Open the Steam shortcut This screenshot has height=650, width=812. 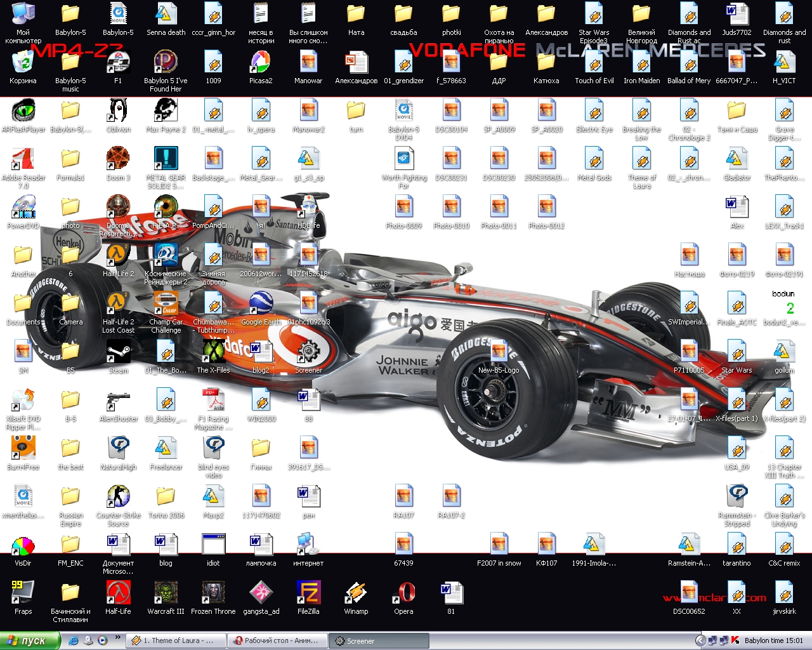click(118, 357)
